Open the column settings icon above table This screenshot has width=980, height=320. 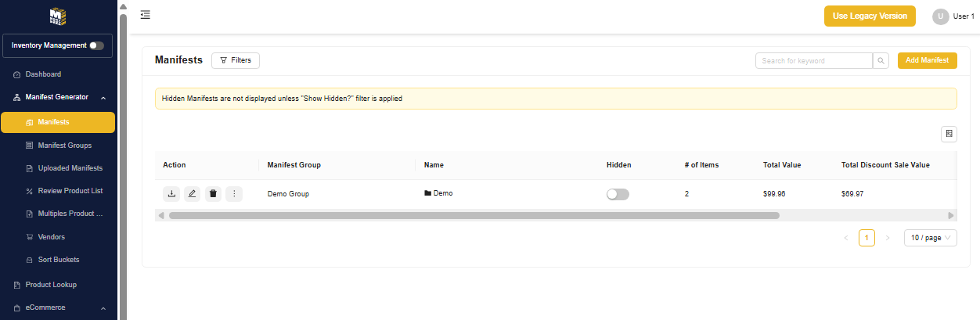point(949,134)
